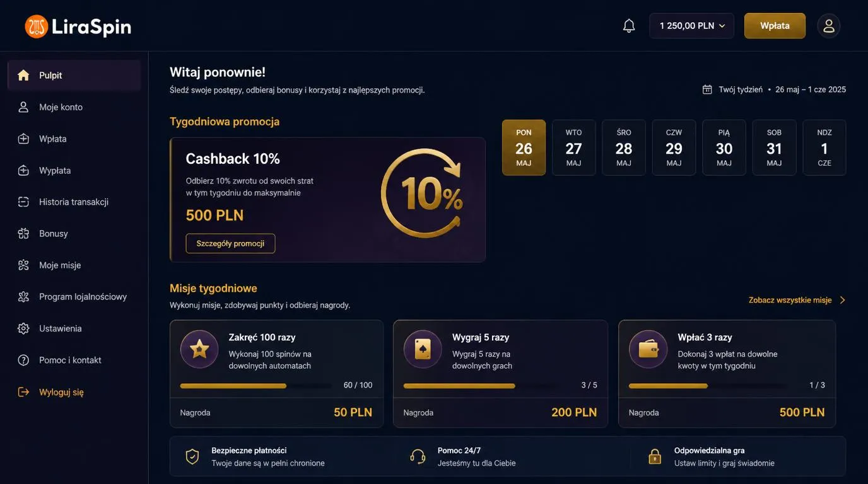Open Szczegóły promocji for Cashback 10%
Image resolution: width=868 pixels, height=484 pixels.
click(230, 243)
